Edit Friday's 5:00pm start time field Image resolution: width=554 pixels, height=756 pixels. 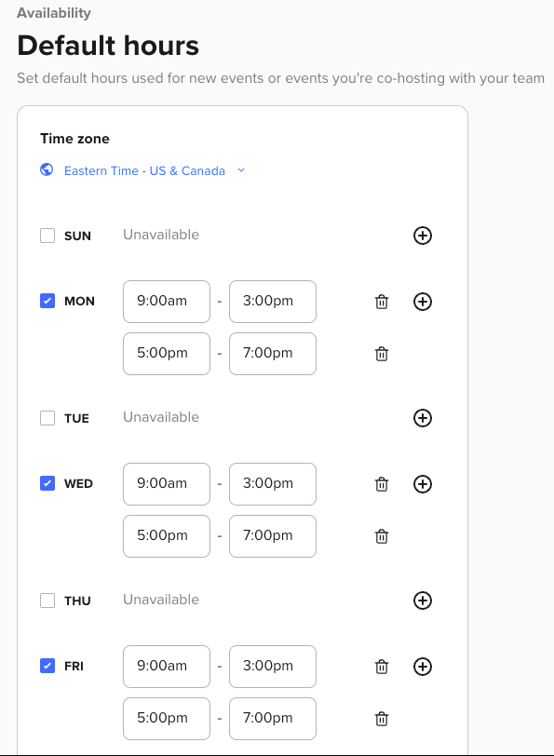[x=167, y=719]
